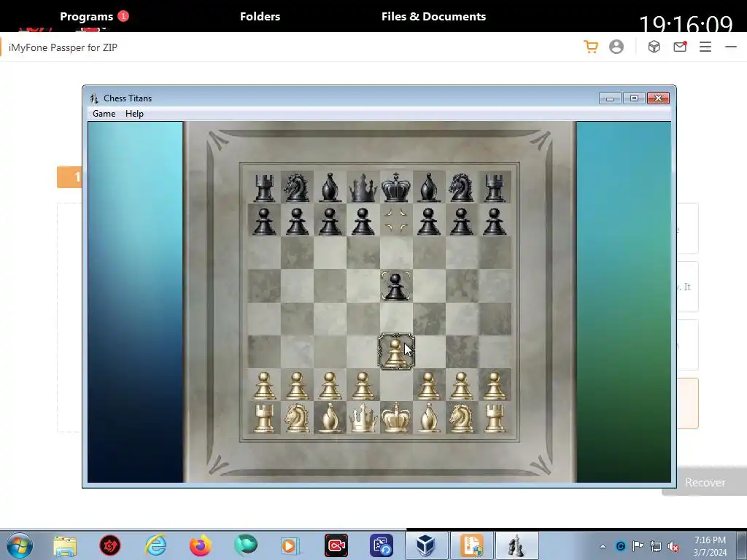Select the black king
The image size is (747, 560).
(396, 187)
